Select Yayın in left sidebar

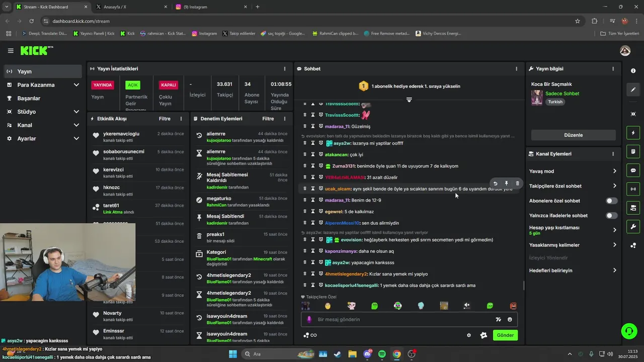tap(43, 71)
